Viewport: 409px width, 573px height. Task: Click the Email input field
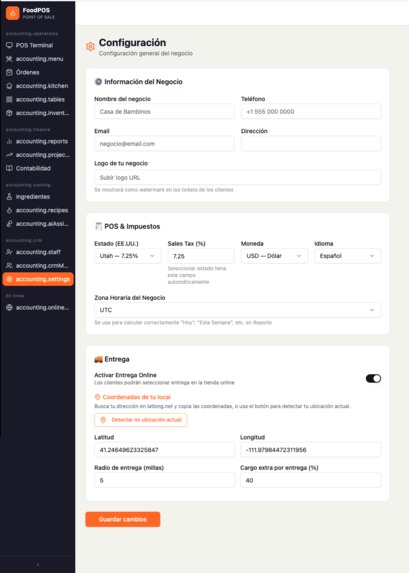coord(164,144)
